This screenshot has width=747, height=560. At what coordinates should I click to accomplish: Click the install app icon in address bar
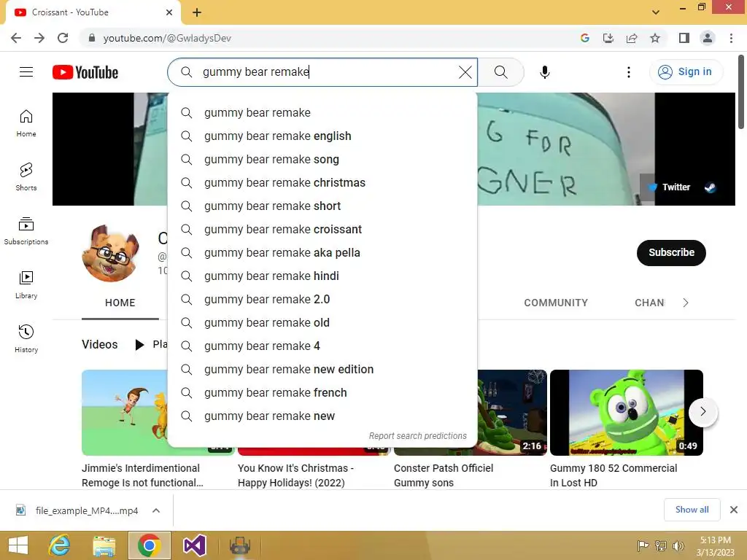(x=608, y=38)
